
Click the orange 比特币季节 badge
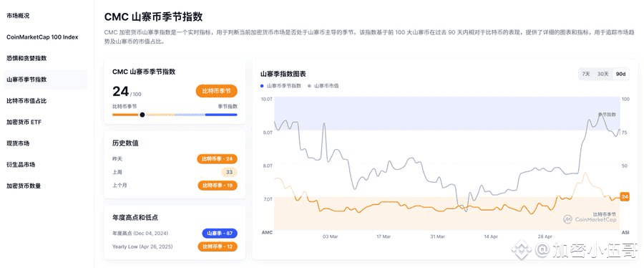coord(216,91)
